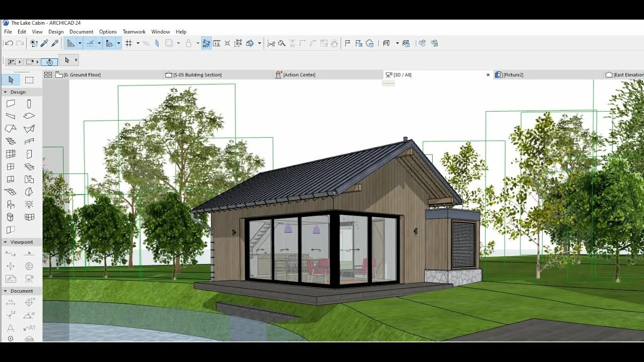Image resolution: width=644 pixels, height=362 pixels.
Task: Collapse the Design toolbox section
Action: (x=6, y=92)
